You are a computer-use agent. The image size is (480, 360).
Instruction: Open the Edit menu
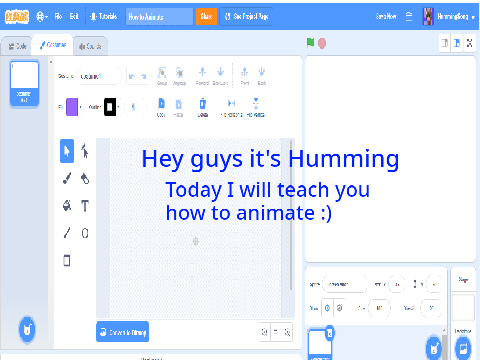point(74,16)
